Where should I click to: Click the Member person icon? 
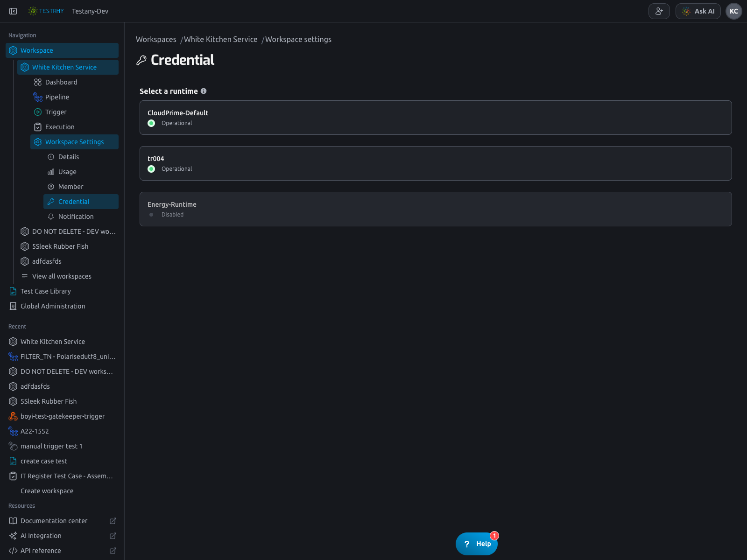click(x=51, y=187)
